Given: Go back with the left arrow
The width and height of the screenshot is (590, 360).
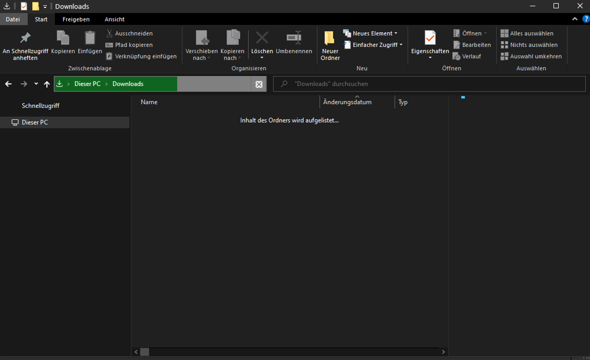Looking at the screenshot, I should click(x=8, y=84).
